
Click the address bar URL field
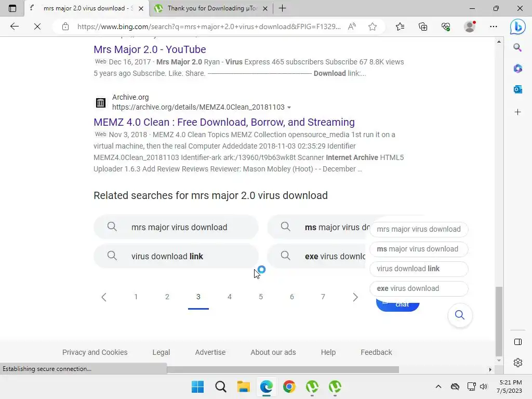209,26
